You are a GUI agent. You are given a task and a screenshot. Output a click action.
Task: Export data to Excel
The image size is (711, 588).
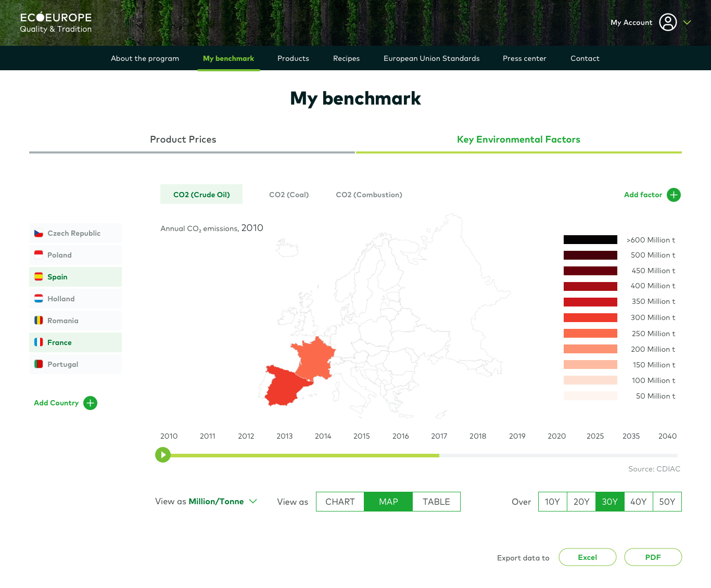point(587,557)
